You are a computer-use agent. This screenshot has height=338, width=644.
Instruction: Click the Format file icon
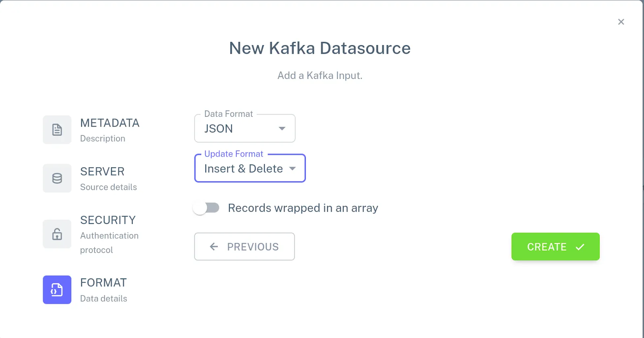57,290
